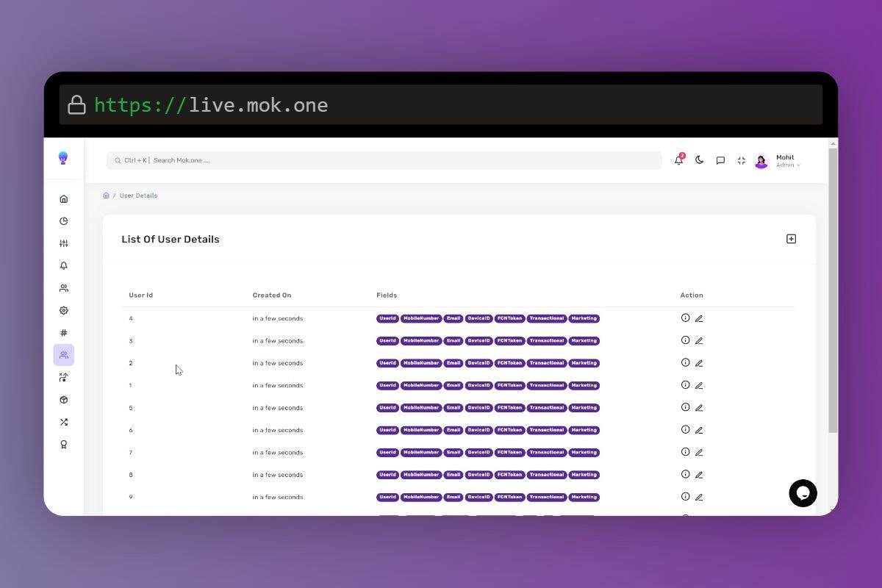Expand the Mohit Admin account dropdown
Viewport: 882px width, 588px height.
(788, 161)
